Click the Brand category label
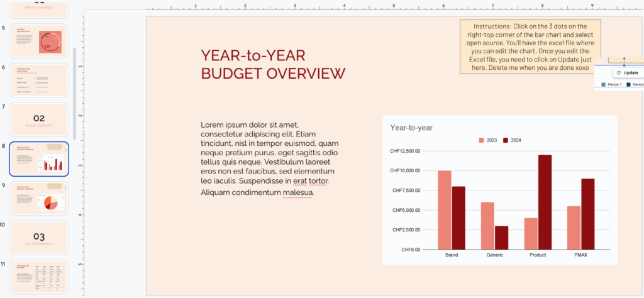644x298 pixels. point(452,255)
